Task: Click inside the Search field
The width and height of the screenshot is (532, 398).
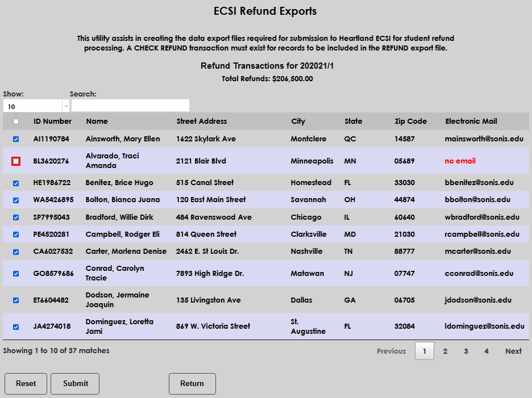Action: (x=130, y=105)
